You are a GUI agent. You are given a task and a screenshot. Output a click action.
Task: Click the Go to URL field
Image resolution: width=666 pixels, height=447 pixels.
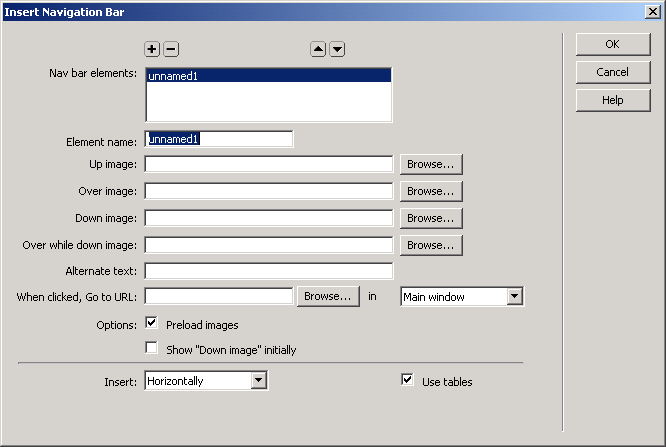[219, 296]
